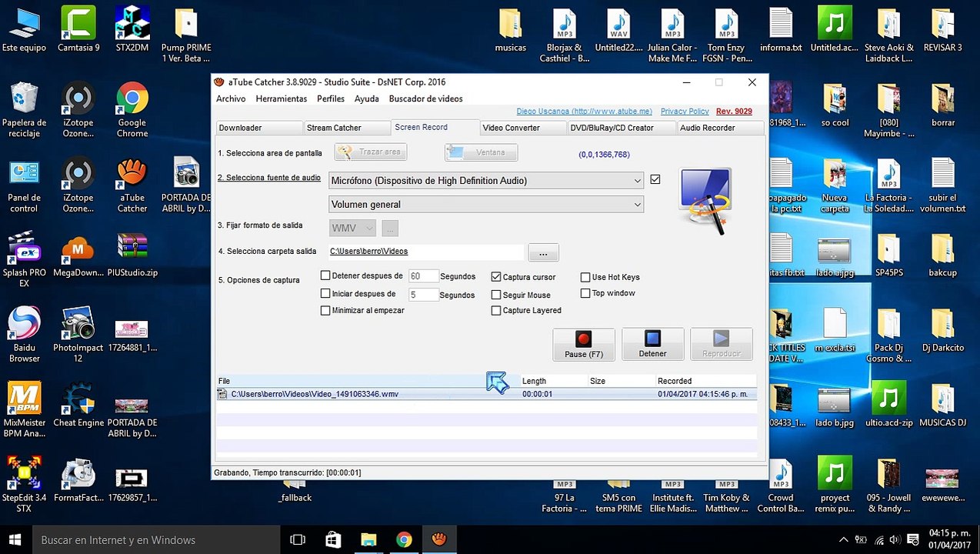Open the upper iZotope Ozone shortcut beside Papelera

[x=78, y=110]
